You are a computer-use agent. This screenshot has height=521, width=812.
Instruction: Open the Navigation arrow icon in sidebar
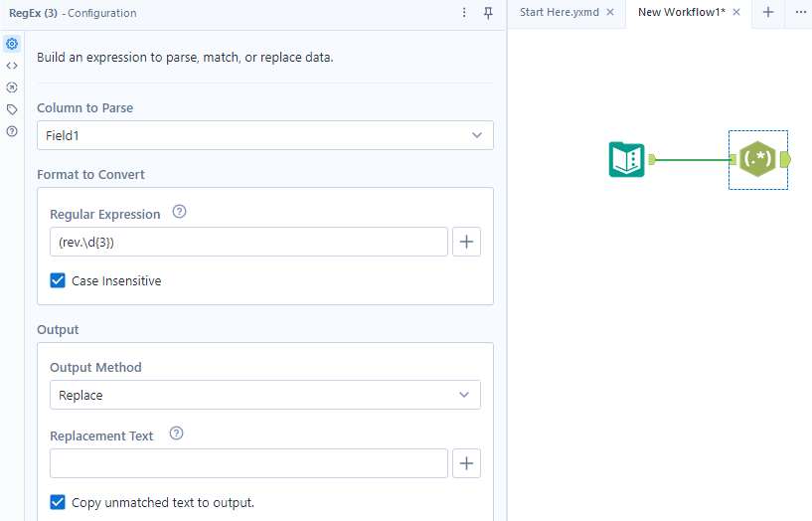(12, 87)
